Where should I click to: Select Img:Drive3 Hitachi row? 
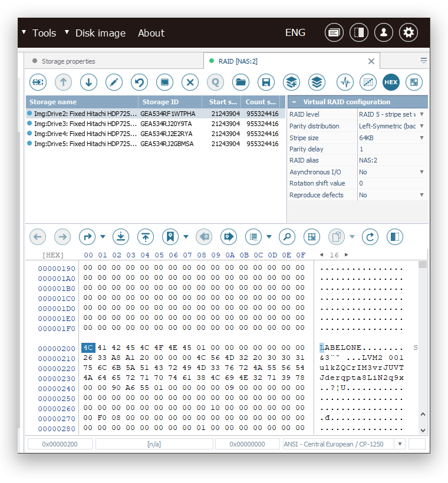pyautogui.click(x=156, y=124)
